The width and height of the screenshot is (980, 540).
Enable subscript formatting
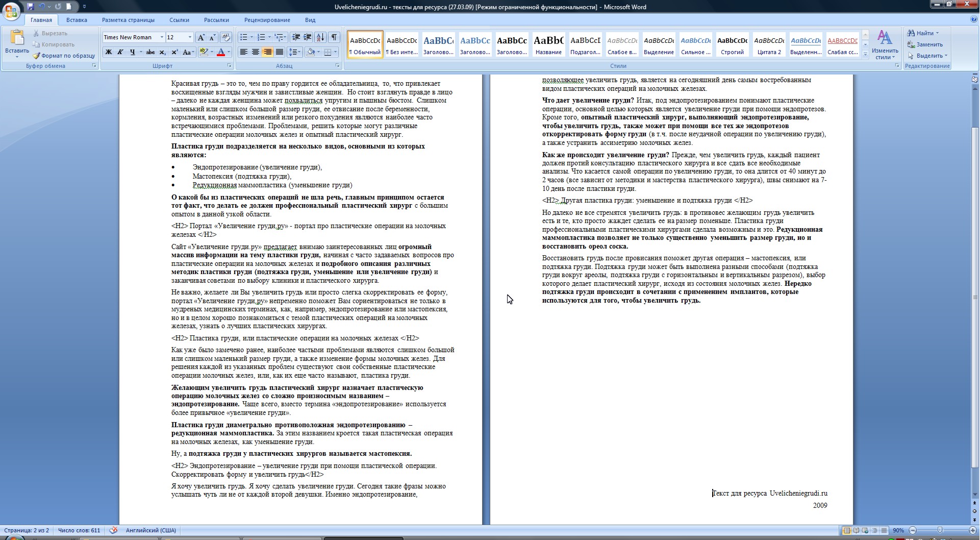tap(162, 52)
